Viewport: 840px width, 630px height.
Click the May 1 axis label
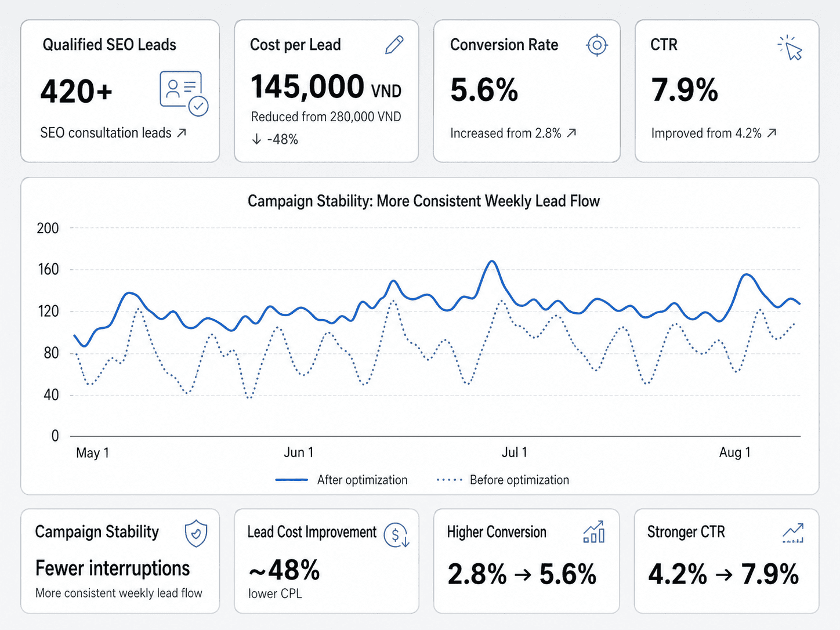click(93, 452)
